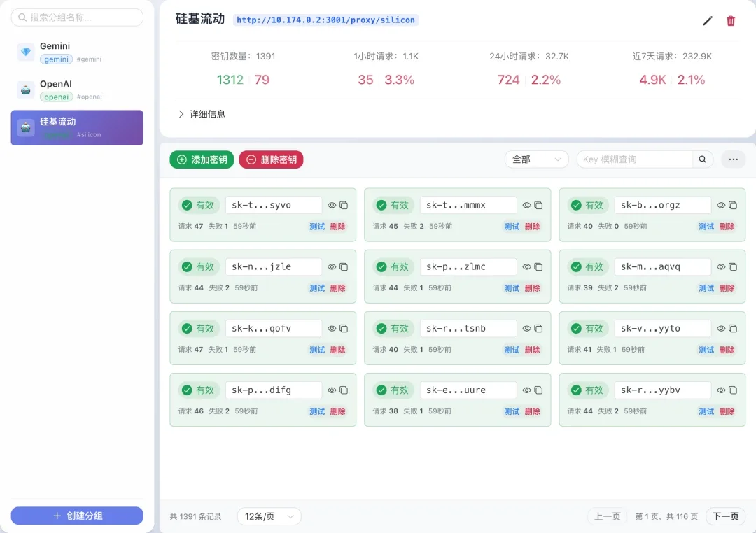Switch to the Gemini group
Viewport: 756px width, 533px height.
click(x=77, y=51)
